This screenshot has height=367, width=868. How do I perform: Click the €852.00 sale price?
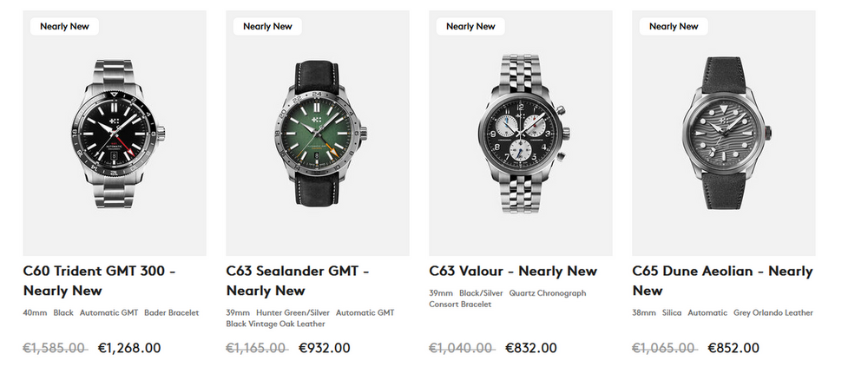pos(733,348)
